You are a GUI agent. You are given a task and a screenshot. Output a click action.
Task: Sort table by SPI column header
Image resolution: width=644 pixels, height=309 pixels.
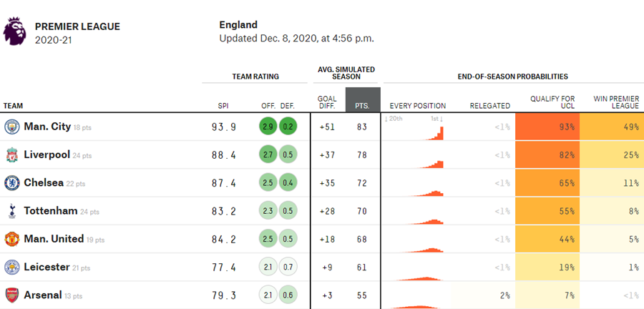click(x=223, y=106)
